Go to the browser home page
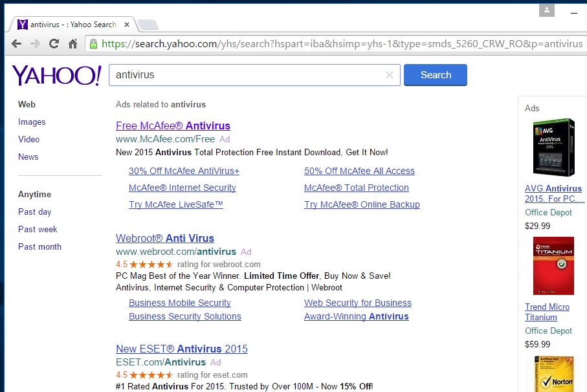This screenshot has width=587, height=392. click(x=72, y=44)
